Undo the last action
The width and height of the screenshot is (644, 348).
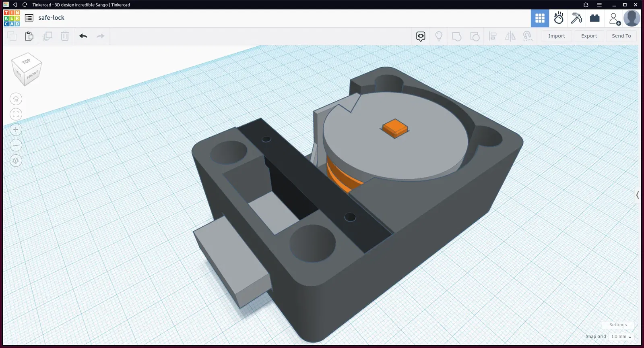(x=83, y=36)
